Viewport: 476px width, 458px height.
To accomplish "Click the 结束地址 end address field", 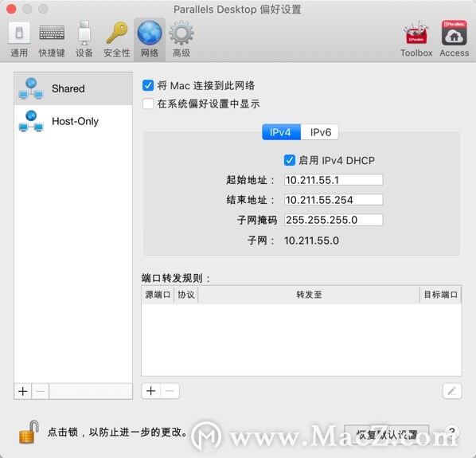I will coord(334,200).
